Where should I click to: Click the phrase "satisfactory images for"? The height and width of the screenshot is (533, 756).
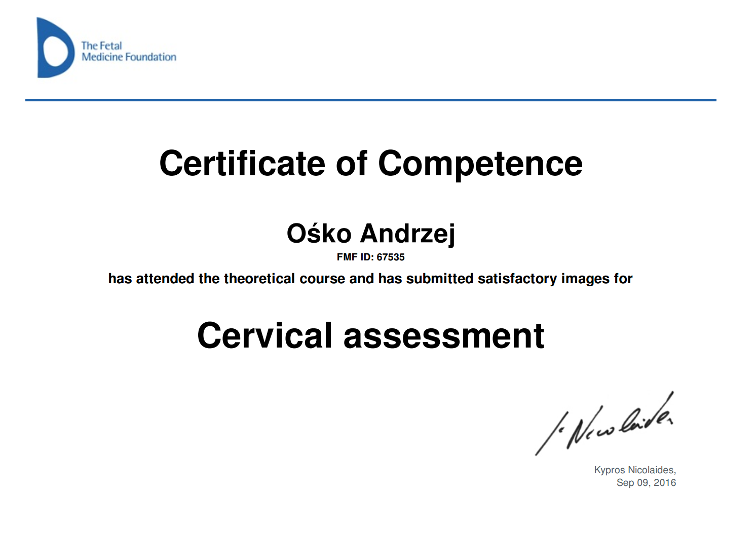pos(555,279)
